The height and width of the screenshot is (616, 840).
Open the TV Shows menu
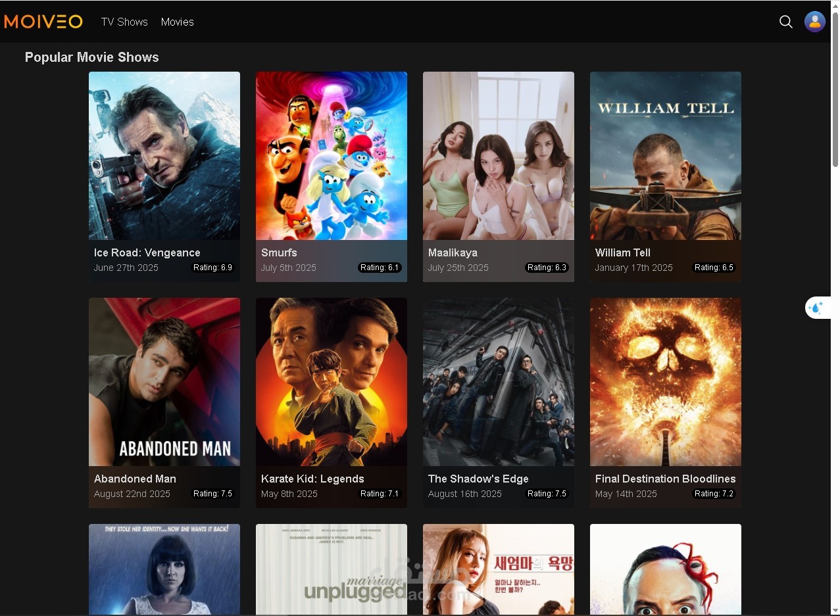[124, 22]
